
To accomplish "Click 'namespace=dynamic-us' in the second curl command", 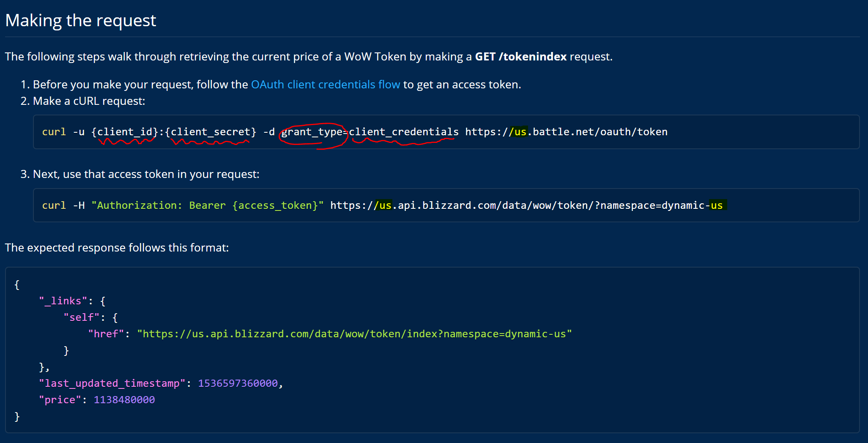I will point(662,205).
